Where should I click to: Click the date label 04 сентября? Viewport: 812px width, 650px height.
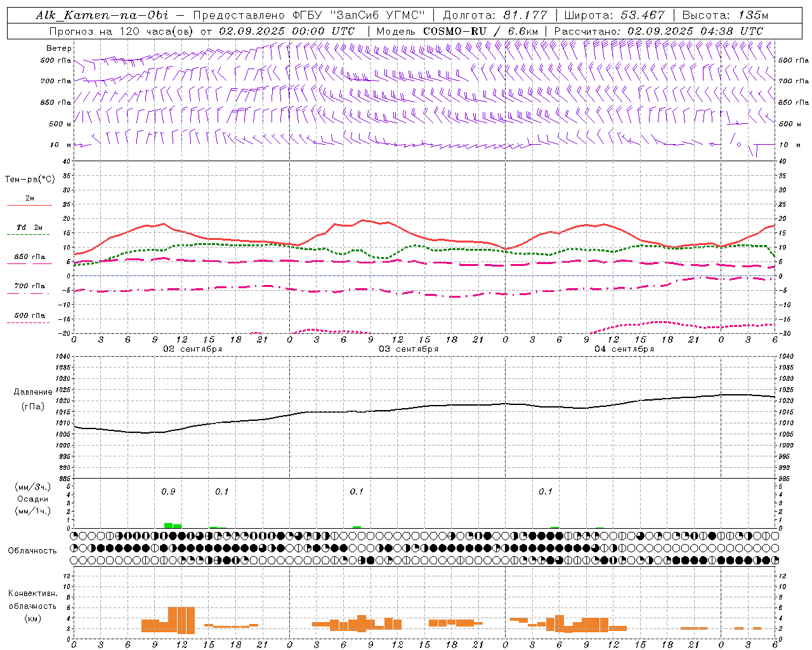coord(624,349)
